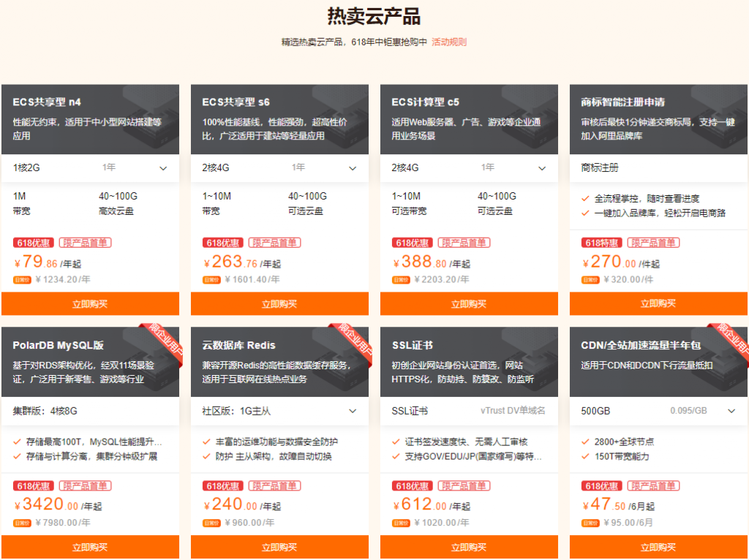
Task: Click the ¥47.50 /6月起 price
Action: (618, 504)
